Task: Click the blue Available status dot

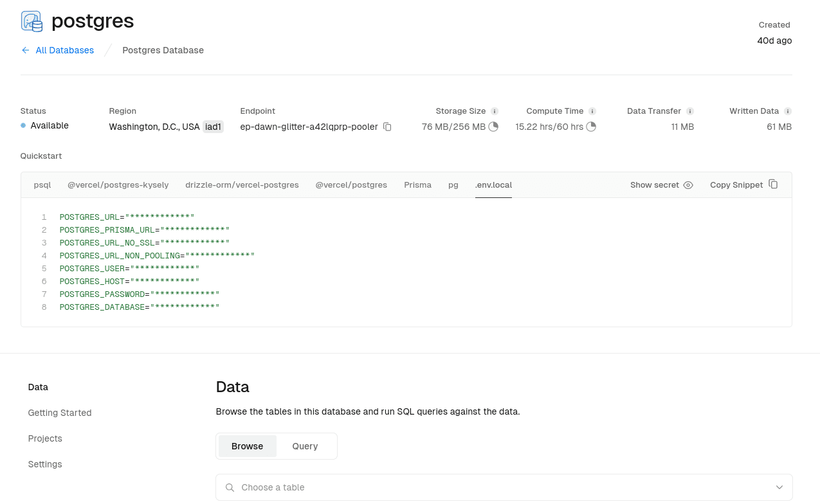Action: pos(23,125)
